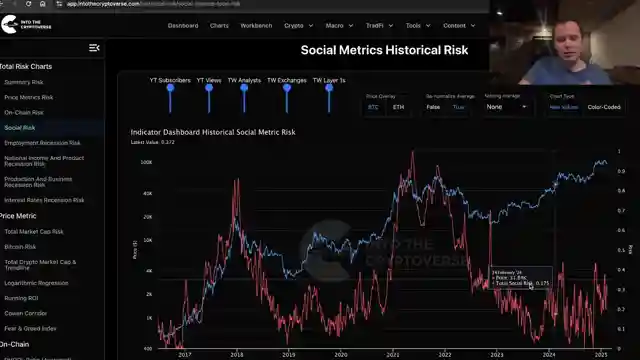Expand the Macro menu
This screenshot has height=360, width=640.
coord(339,25)
